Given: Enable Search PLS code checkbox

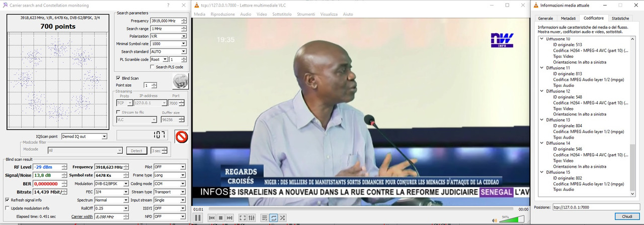Looking at the screenshot, I should [153, 67].
